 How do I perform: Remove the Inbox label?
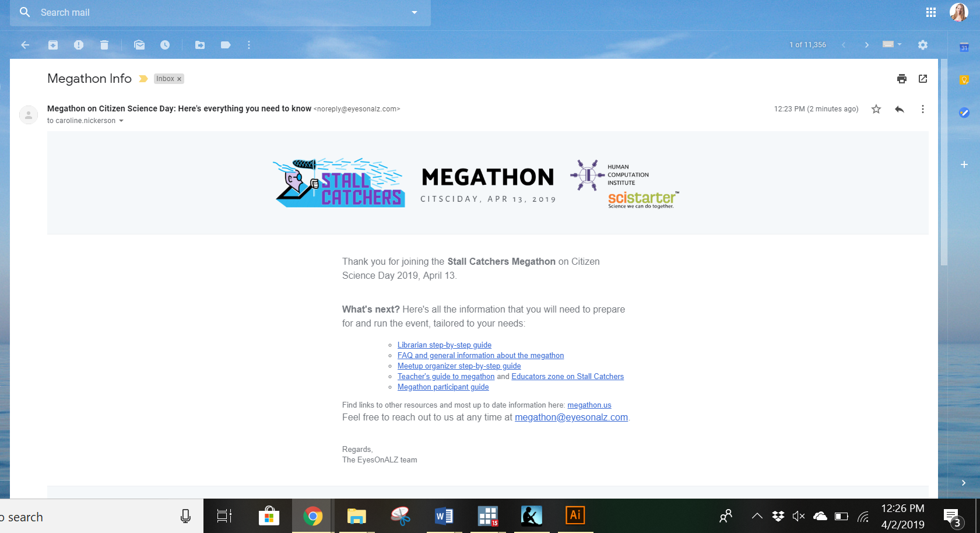(180, 79)
